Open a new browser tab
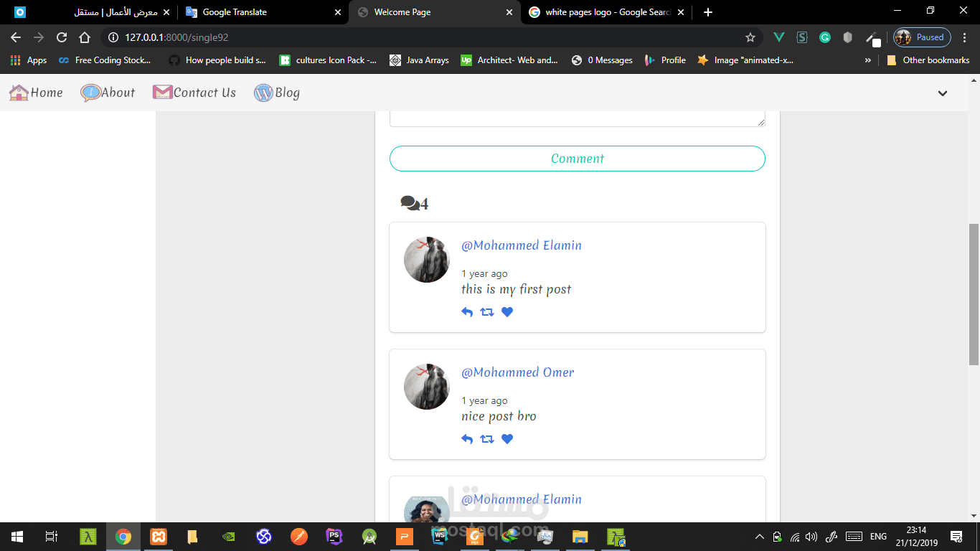980x551 pixels. tap(708, 12)
